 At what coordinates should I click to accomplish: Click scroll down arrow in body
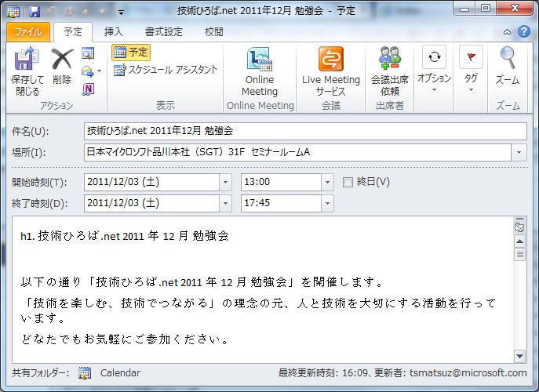coord(519,356)
